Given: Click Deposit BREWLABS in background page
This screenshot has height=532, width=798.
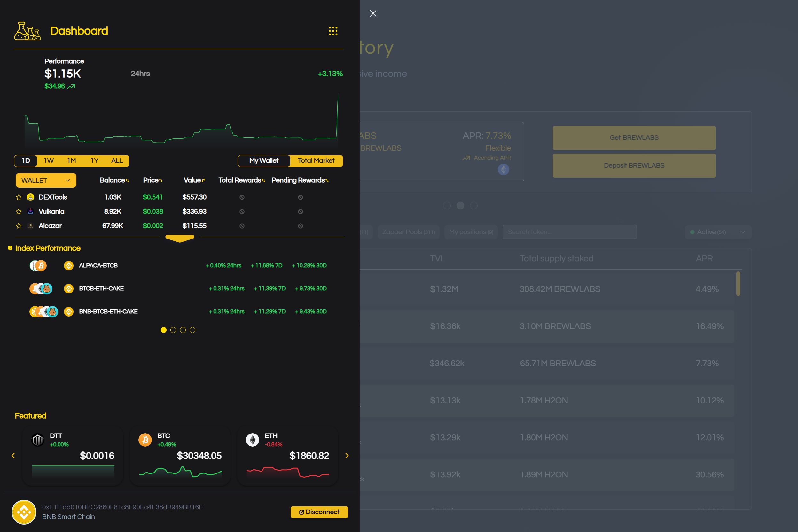Looking at the screenshot, I should 634,166.
